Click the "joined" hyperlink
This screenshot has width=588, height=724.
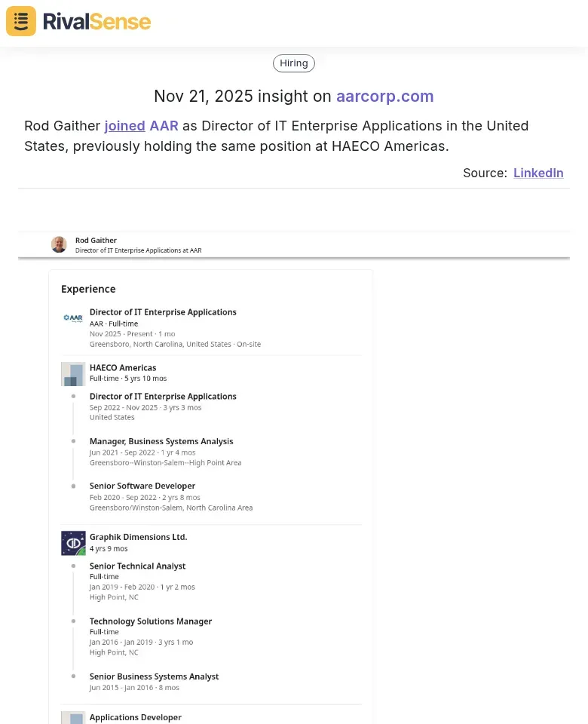pos(124,126)
